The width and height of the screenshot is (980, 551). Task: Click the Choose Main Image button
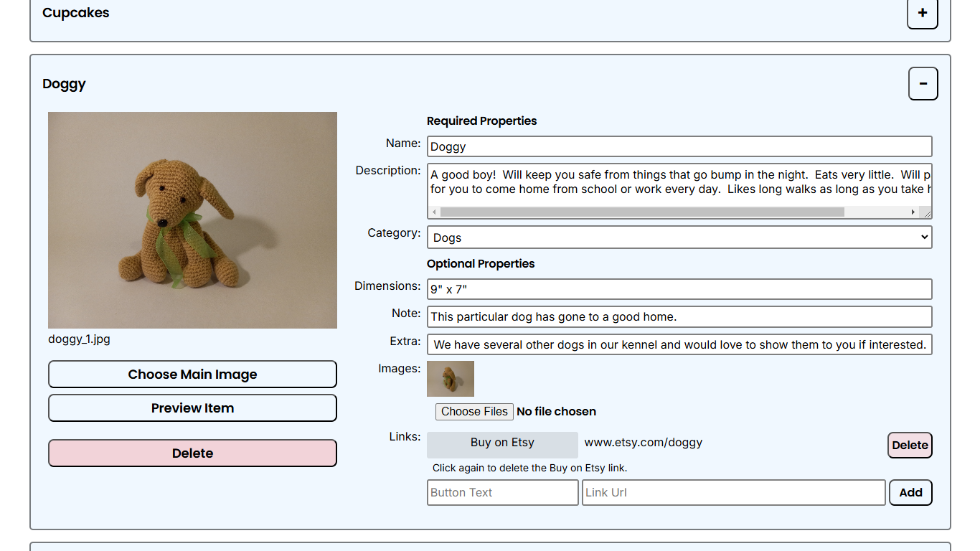(192, 375)
